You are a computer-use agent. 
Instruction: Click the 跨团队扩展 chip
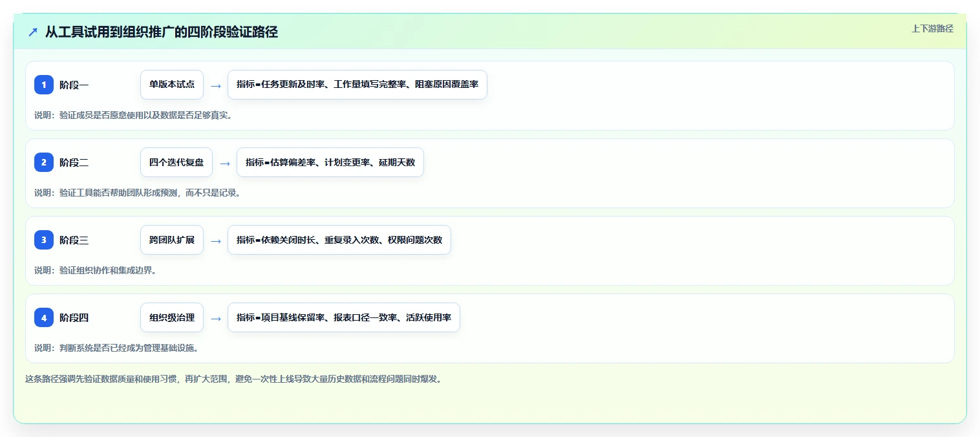[172, 240]
